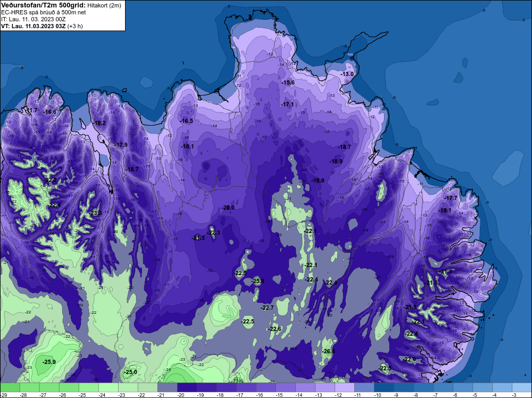Viewport: 532px width, 398px height.
Task: Select the -22 legend color swatch
Action: pos(147,387)
